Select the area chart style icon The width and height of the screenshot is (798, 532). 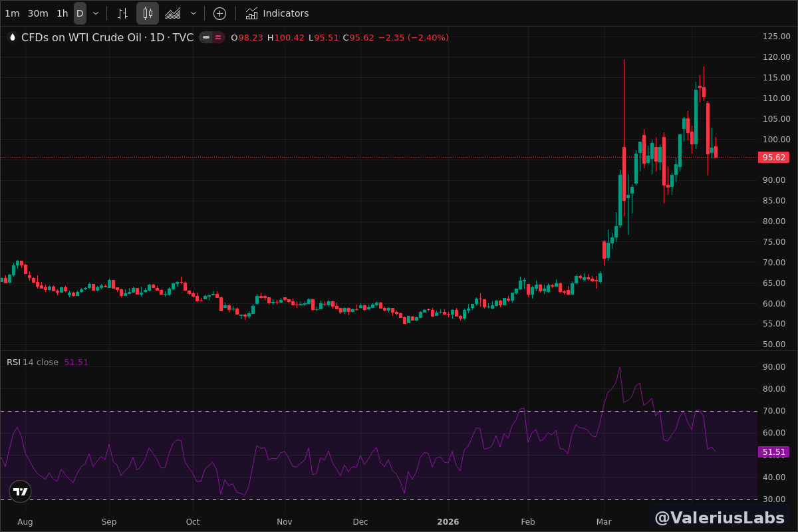point(173,13)
